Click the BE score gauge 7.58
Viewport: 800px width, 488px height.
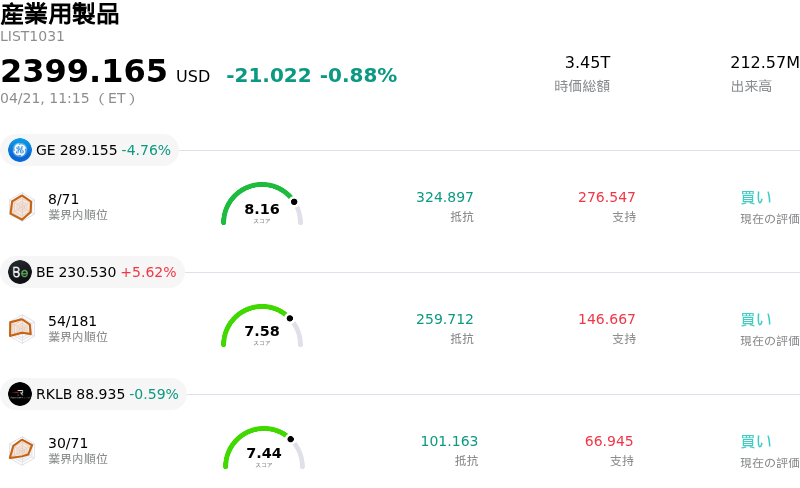pyautogui.click(x=262, y=328)
